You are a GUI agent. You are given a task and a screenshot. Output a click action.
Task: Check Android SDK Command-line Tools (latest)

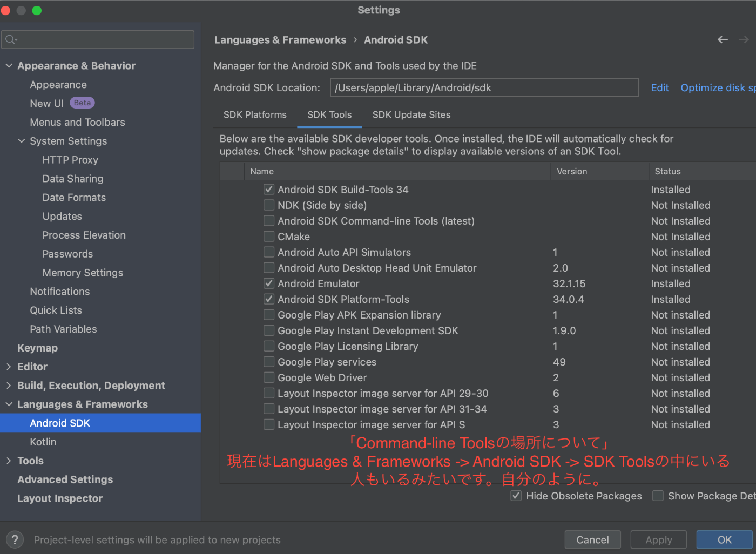pos(269,221)
